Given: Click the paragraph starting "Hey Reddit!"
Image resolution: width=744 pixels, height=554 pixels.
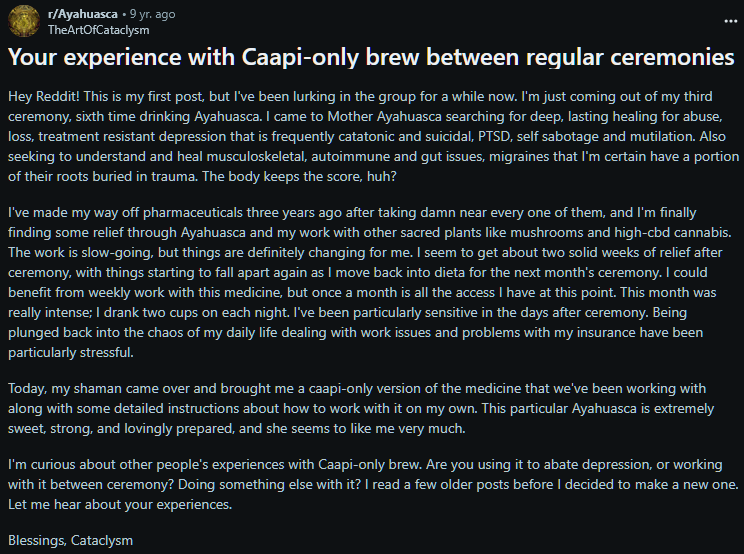Looking at the screenshot, I should tap(371, 139).
